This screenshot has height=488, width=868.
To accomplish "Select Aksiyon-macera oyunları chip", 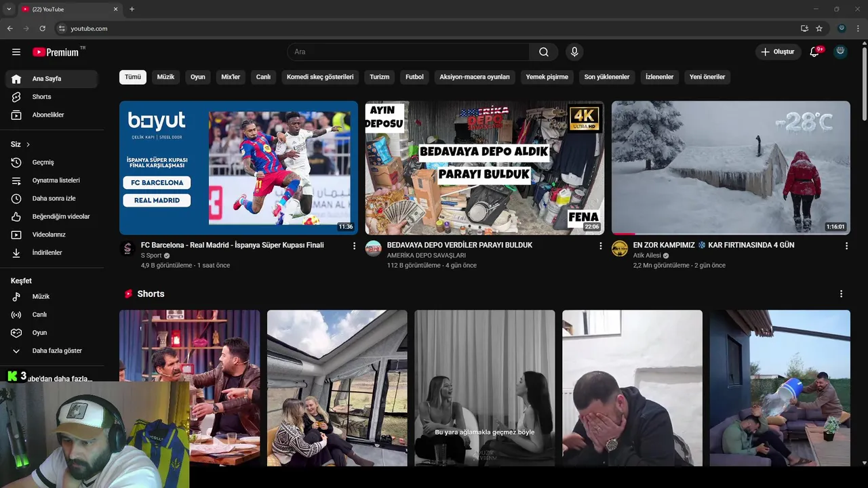I will click(x=475, y=77).
